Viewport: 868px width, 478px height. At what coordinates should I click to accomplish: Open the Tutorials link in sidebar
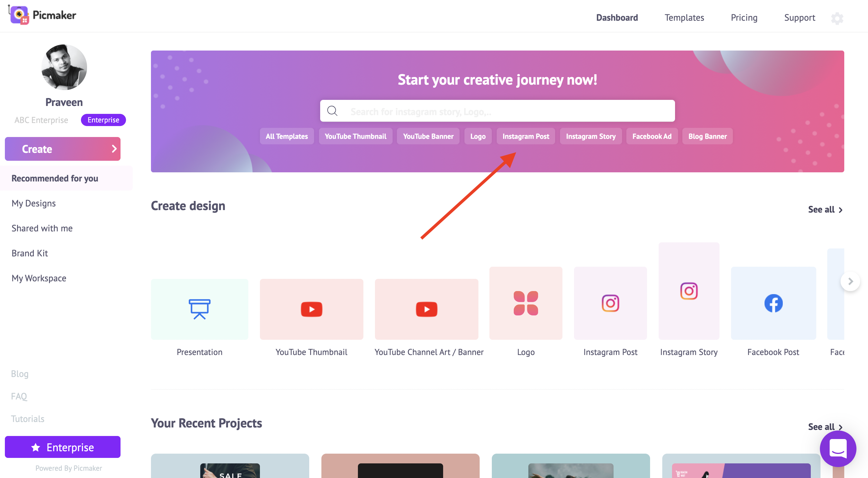(28, 418)
